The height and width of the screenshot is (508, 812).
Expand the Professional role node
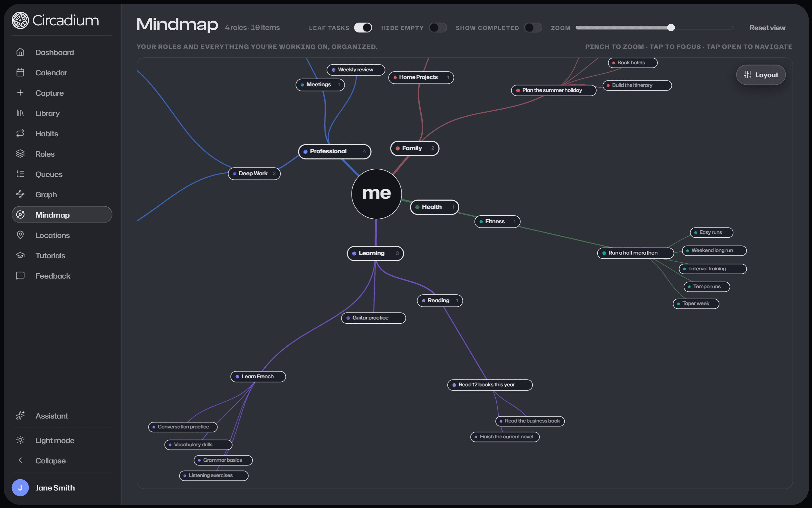[x=335, y=152]
